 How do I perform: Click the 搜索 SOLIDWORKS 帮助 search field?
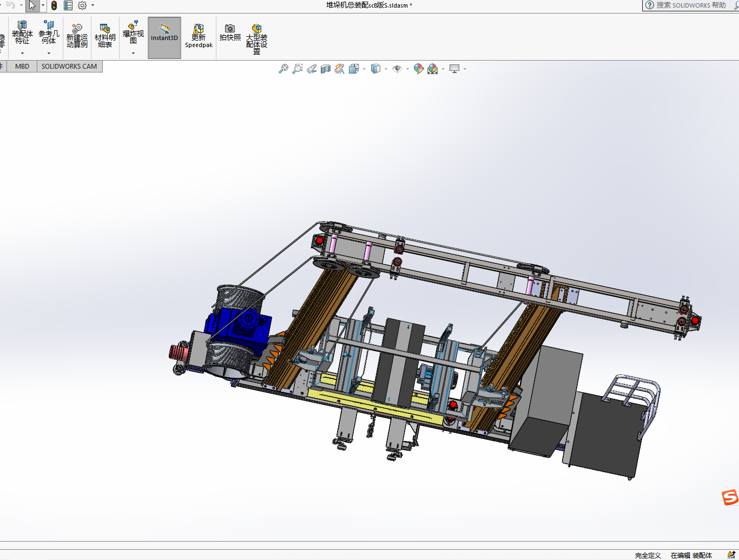pyautogui.click(x=691, y=5)
